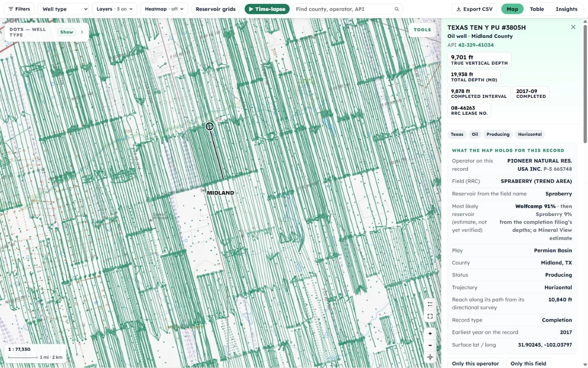Switch to the Table view tab
The height and width of the screenshot is (368, 588).
click(x=537, y=9)
